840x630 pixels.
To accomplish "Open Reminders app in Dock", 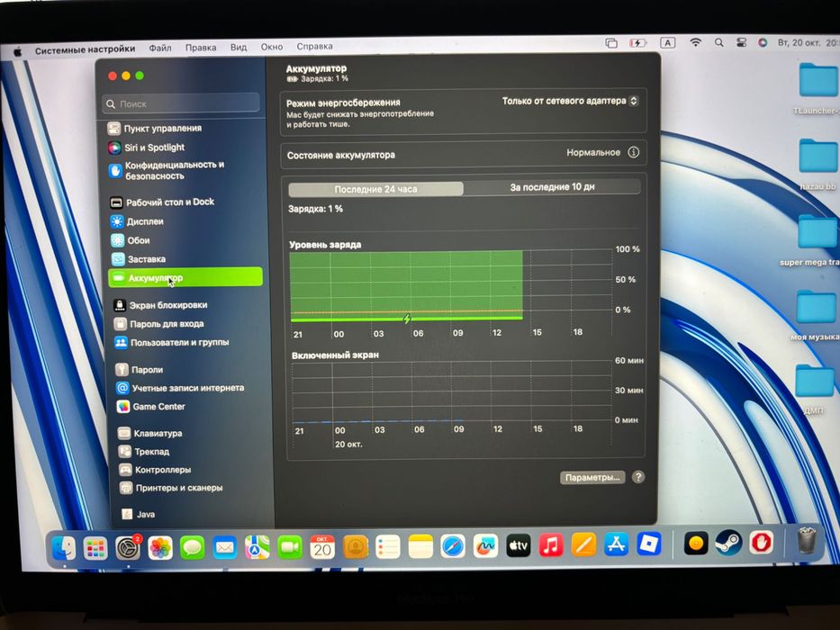I will coord(387,547).
